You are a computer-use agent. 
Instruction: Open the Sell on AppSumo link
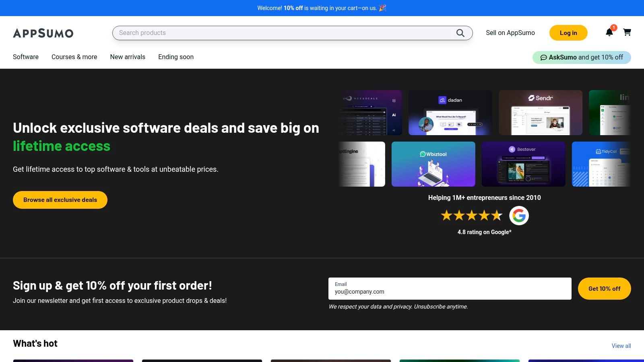pos(510,33)
